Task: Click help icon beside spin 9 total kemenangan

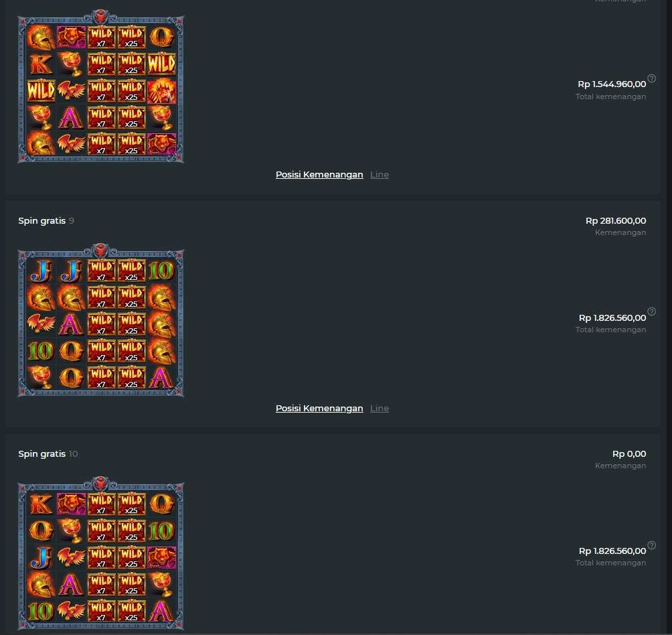Action: 651,311
